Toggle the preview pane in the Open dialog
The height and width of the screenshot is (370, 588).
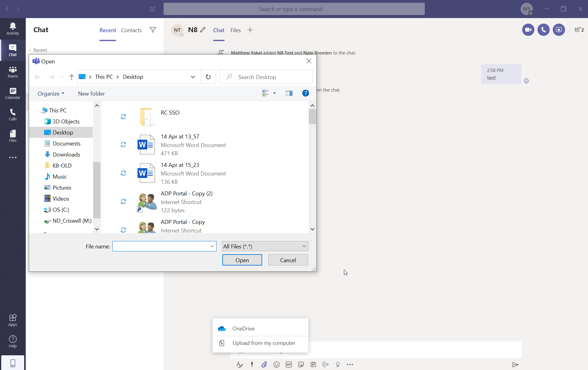(289, 93)
